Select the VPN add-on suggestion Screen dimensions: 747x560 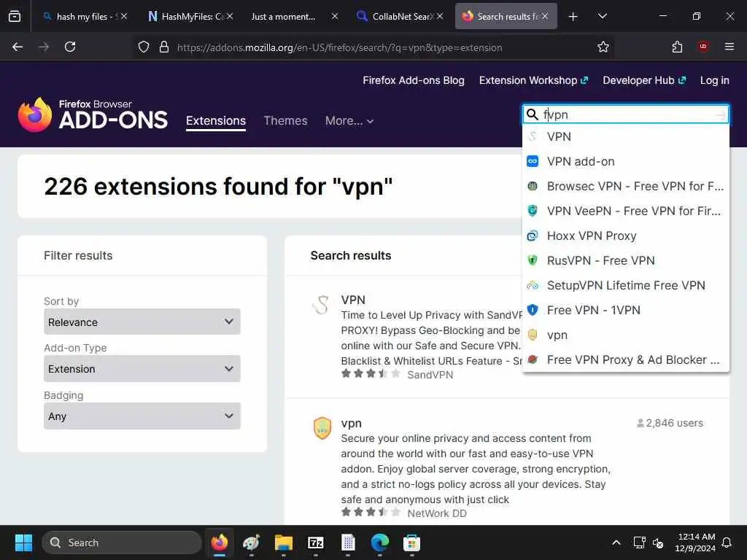click(x=625, y=161)
